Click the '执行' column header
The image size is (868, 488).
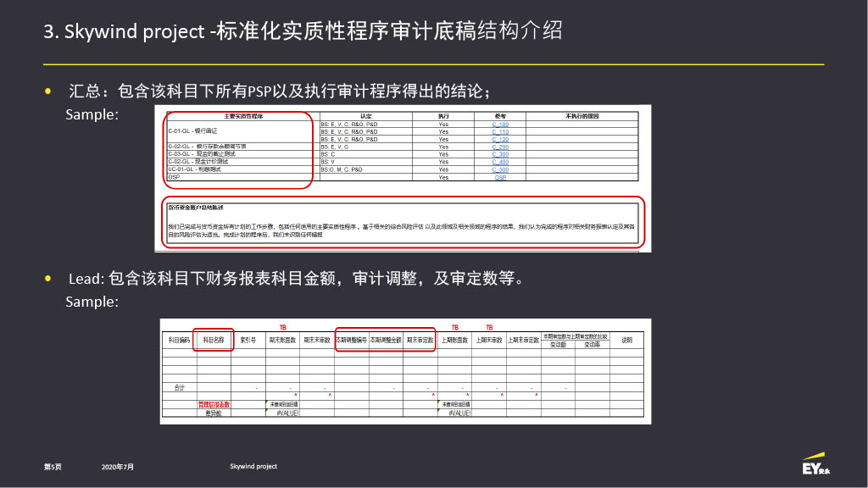(443, 116)
